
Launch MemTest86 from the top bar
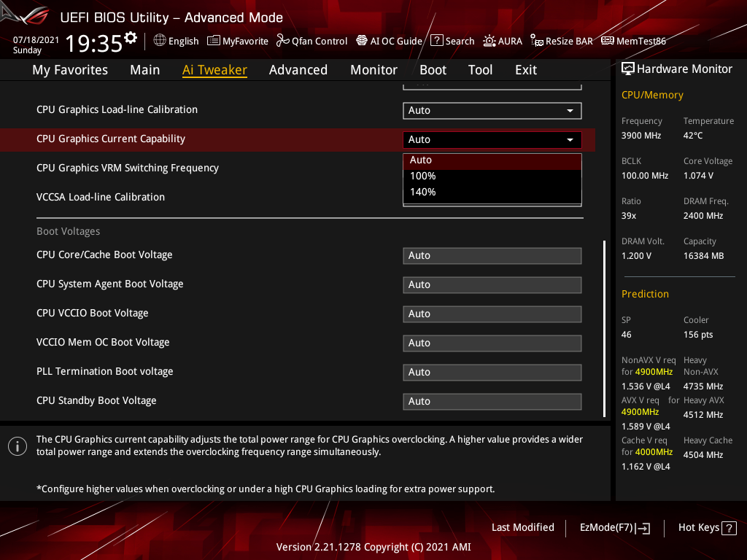pyautogui.click(x=633, y=41)
